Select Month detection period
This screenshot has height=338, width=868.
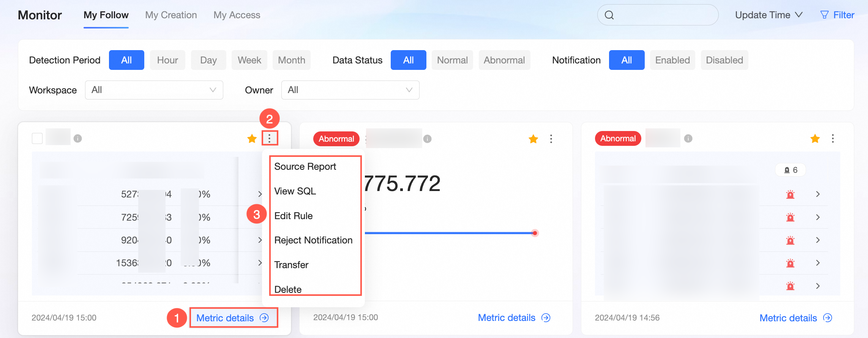[x=292, y=60]
